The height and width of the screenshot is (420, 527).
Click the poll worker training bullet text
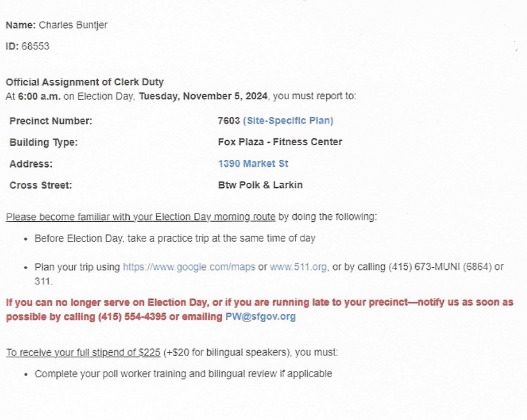183,373
